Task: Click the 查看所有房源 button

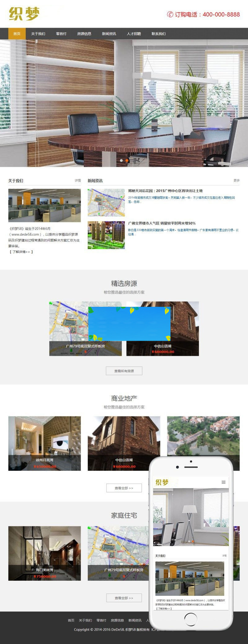Action: tap(124, 371)
